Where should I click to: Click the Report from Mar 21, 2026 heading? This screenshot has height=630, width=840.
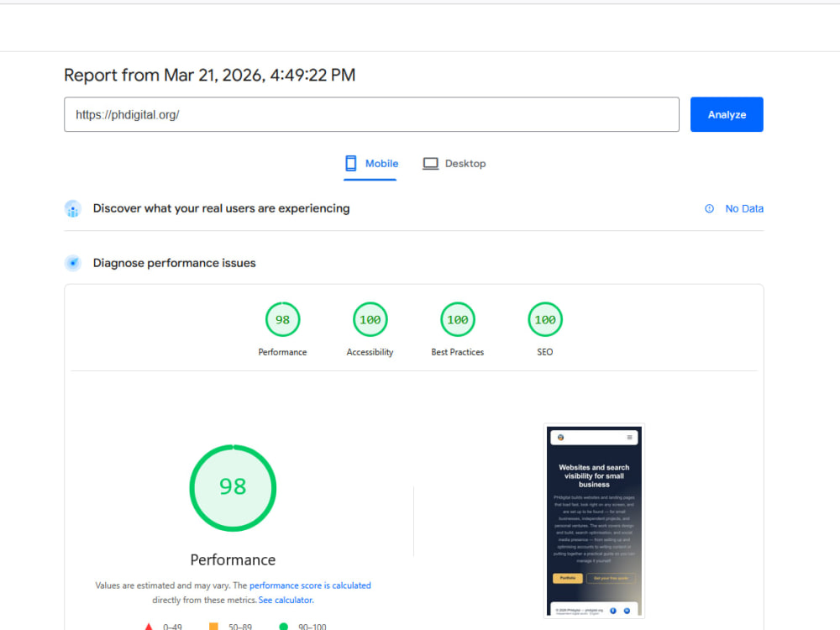[x=209, y=75]
